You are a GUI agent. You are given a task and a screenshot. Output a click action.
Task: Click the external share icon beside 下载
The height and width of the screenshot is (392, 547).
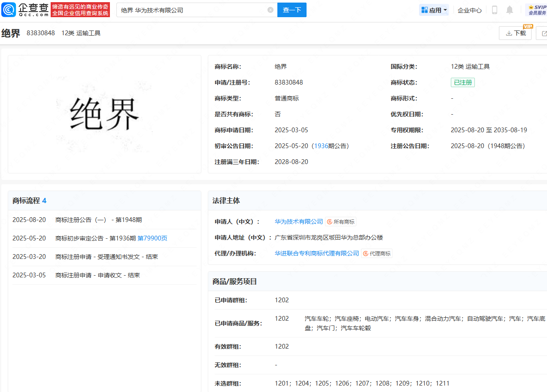544,33
